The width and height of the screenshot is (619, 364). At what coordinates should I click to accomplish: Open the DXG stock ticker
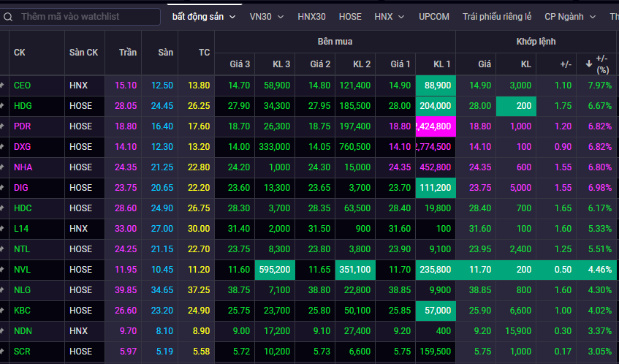[x=23, y=147]
